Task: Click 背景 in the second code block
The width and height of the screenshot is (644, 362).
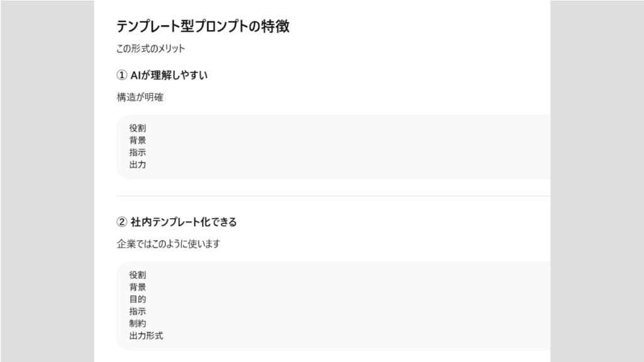Action: [138, 287]
